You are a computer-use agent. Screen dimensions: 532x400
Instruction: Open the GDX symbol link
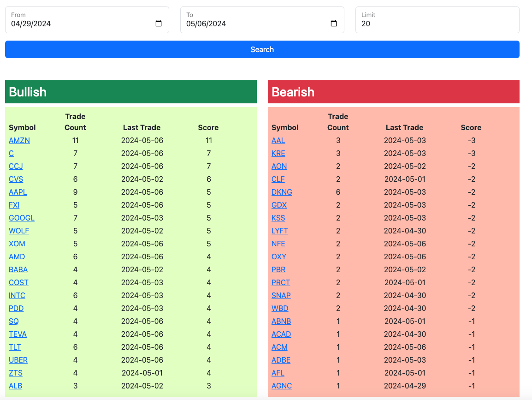[x=279, y=205]
